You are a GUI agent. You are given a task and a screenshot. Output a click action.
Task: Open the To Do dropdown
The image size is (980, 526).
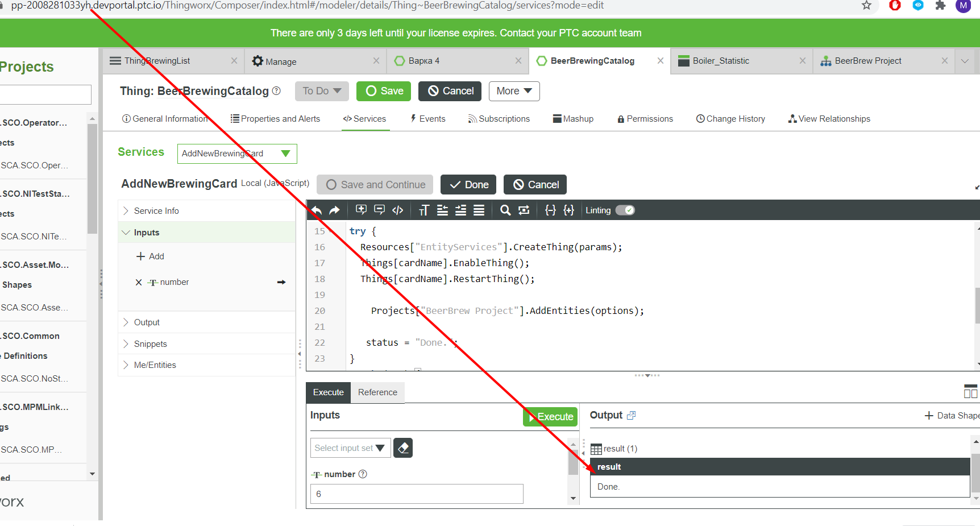[x=322, y=91]
